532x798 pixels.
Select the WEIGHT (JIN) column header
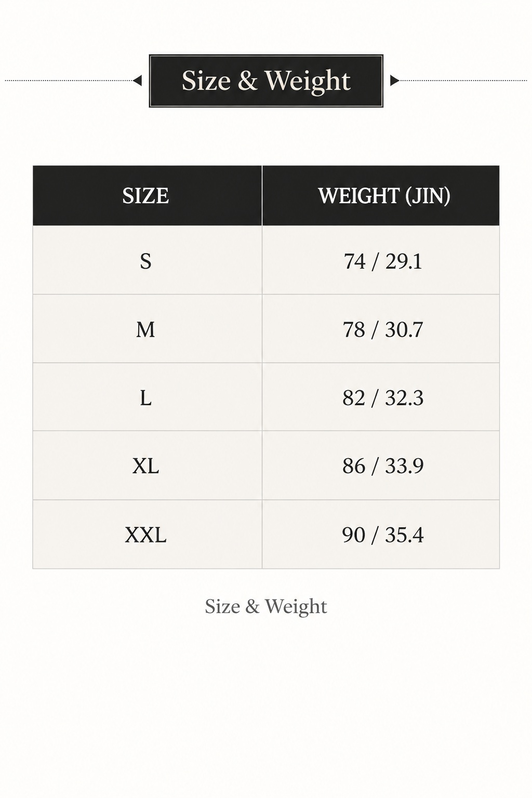[x=381, y=196]
